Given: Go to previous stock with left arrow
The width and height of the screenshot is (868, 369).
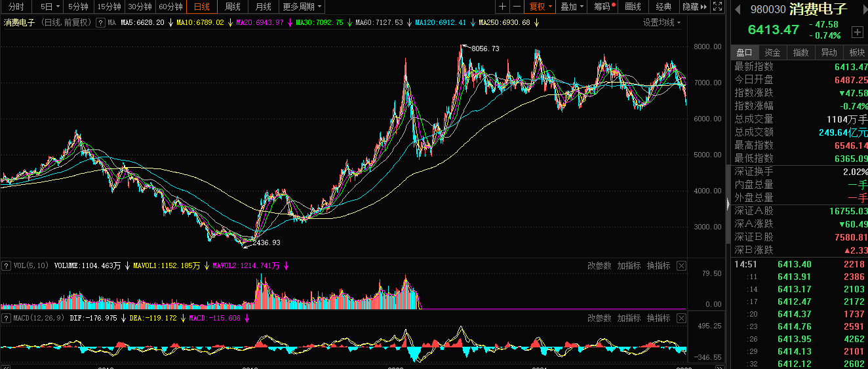Looking at the screenshot, I should [737, 9].
